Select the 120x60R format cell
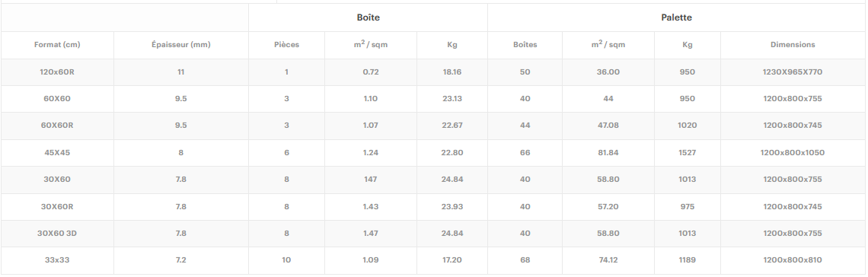This screenshot has height=277, width=868. click(57, 72)
